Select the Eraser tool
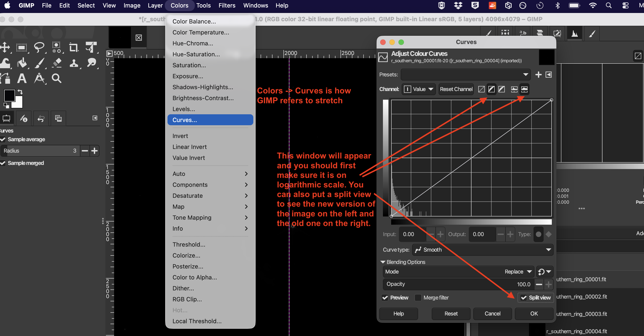Image resolution: width=644 pixels, height=336 pixels. click(57, 63)
